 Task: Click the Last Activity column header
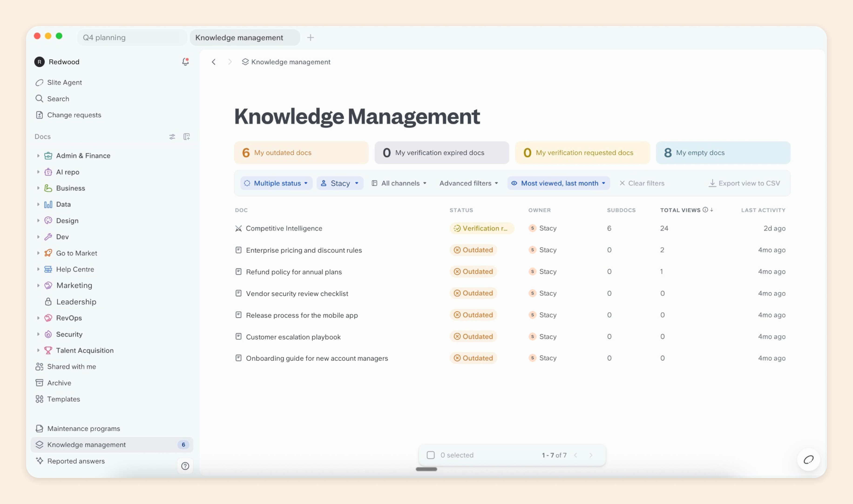(763, 210)
